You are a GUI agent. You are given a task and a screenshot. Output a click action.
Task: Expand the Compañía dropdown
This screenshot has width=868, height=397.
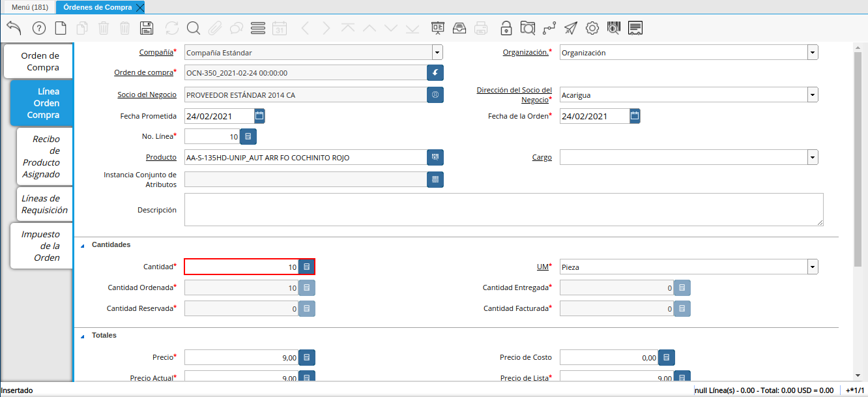click(x=437, y=53)
